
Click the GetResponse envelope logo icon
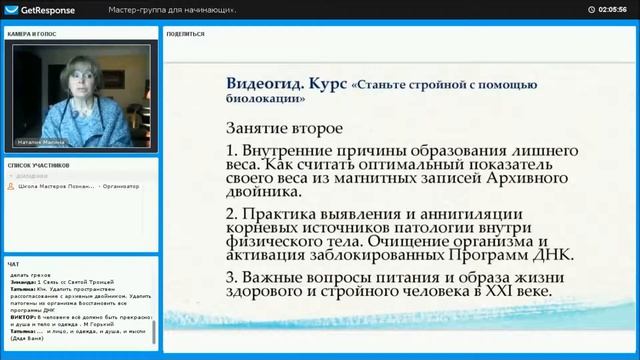click(11, 10)
